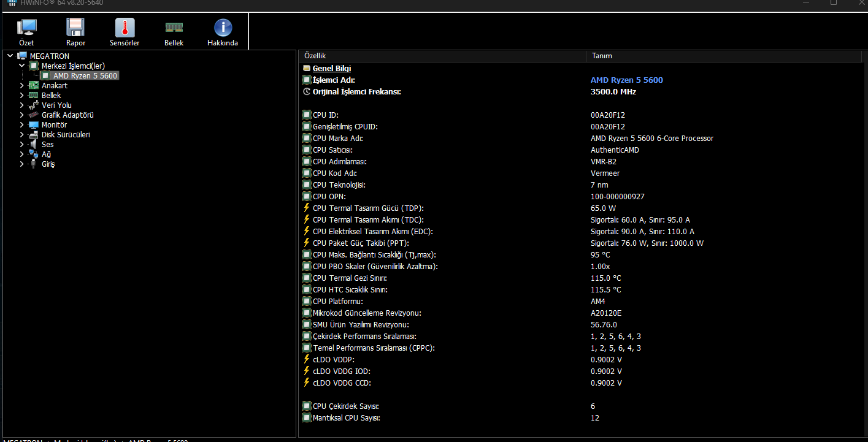This screenshot has width=868, height=442.
Task: Select Anakart in the tree
Action: click(55, 85)
